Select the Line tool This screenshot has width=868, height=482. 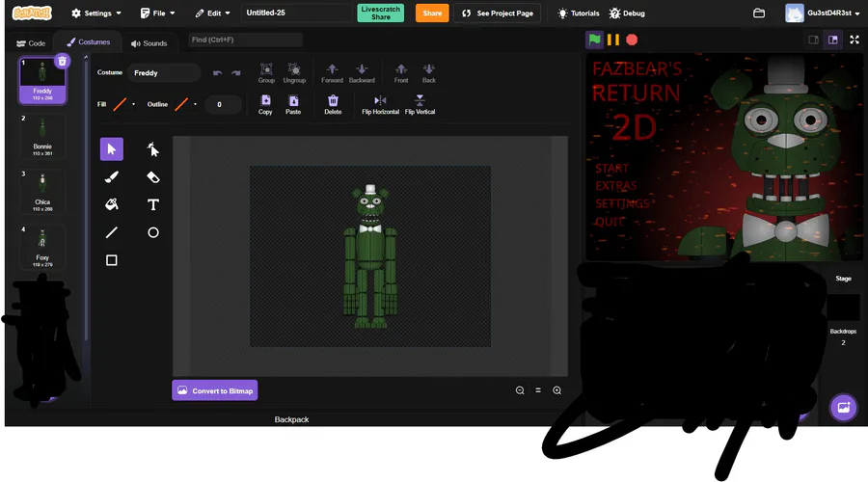click(111, 232)
